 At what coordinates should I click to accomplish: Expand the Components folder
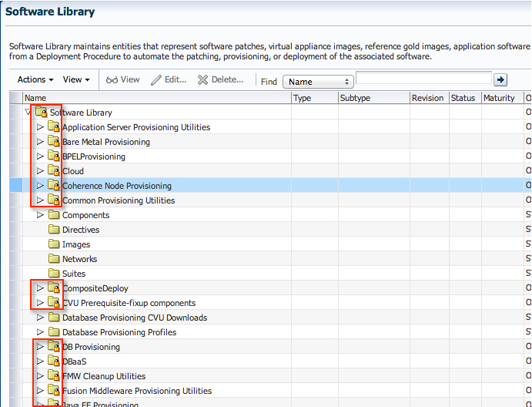click(41, 215)
